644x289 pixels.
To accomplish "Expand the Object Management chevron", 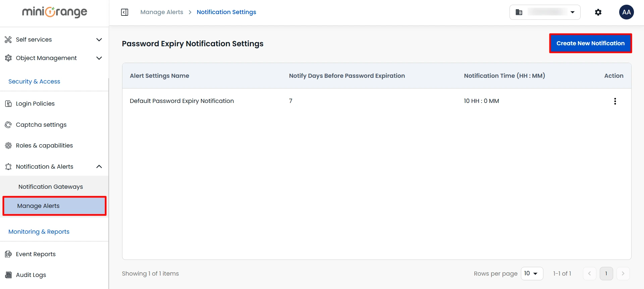I will 99,58.
